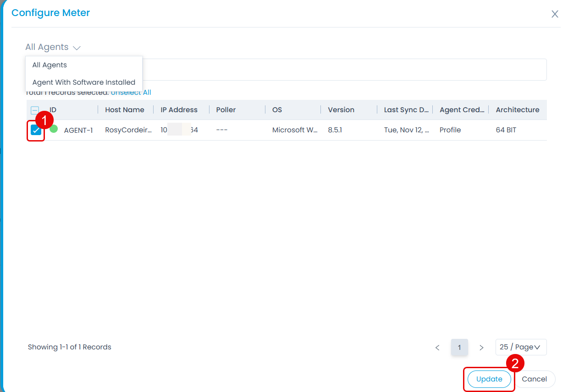Sort by the Host Name column header
Image resolution: width=568 pixels, height=392 pixels.
(x=124, y=110)
